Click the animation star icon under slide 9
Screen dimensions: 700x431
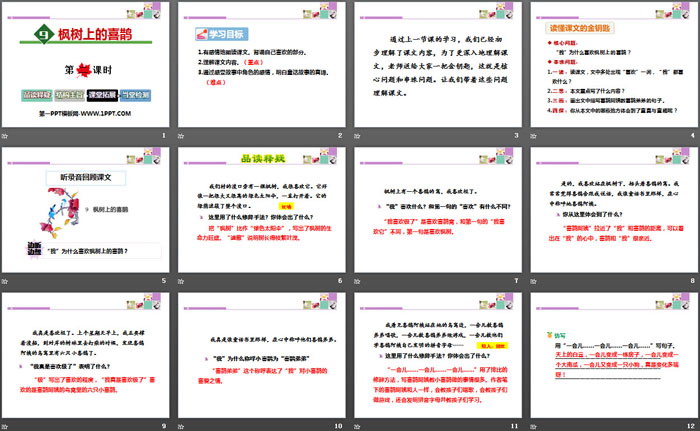click(x=6, y=425)
